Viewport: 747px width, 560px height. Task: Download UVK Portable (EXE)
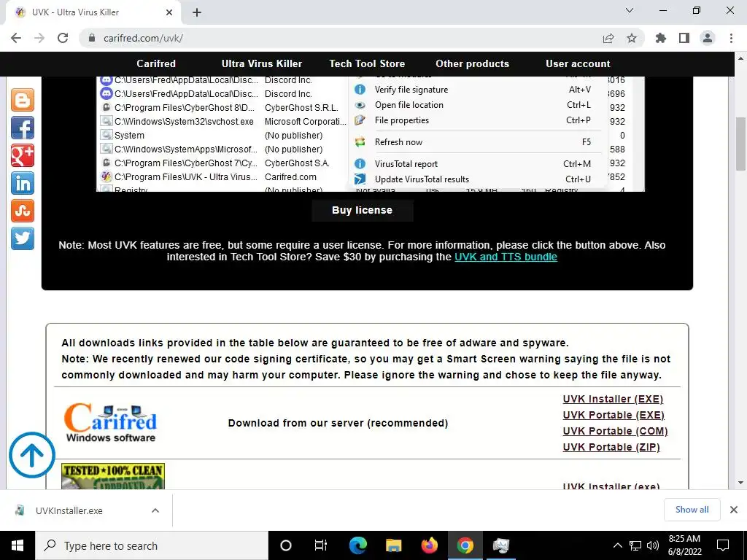click(x=613, y=415)
